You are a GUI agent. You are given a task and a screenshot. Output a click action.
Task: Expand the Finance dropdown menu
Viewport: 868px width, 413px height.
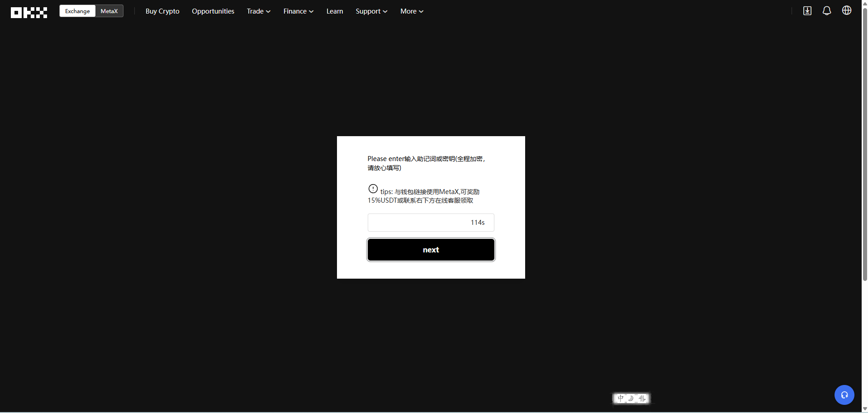298,11
